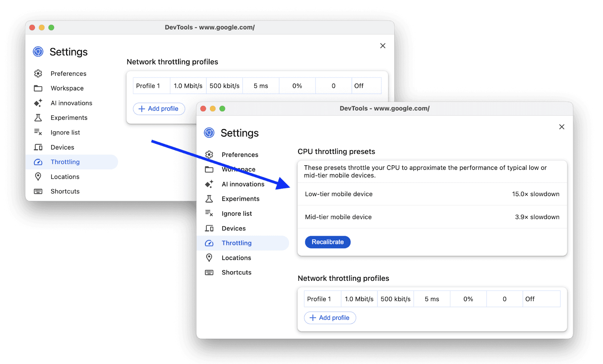Open the 5 ms latency field of Profile 1
The height and width of the screenshot is (364, 603).
coord(432,299)
